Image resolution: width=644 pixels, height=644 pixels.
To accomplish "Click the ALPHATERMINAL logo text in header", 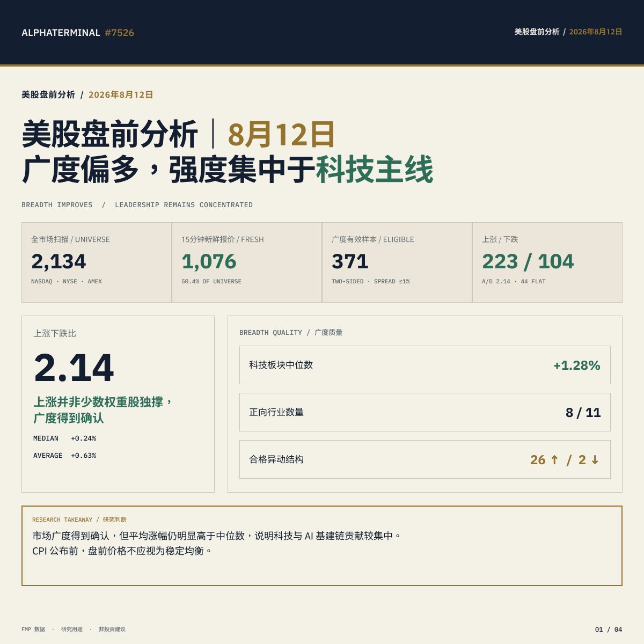I will pyautogui.click(x=61, y=33).
